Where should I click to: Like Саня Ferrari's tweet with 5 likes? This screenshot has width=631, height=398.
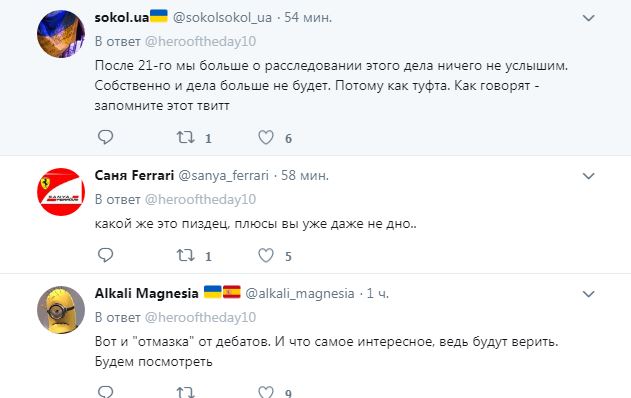coord(266,255)
